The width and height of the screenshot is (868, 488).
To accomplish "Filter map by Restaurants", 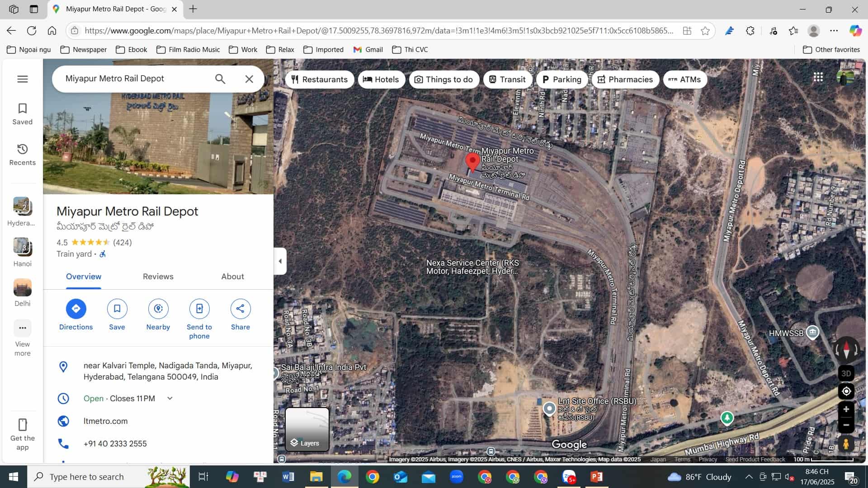I will click(x=320, y=80).
